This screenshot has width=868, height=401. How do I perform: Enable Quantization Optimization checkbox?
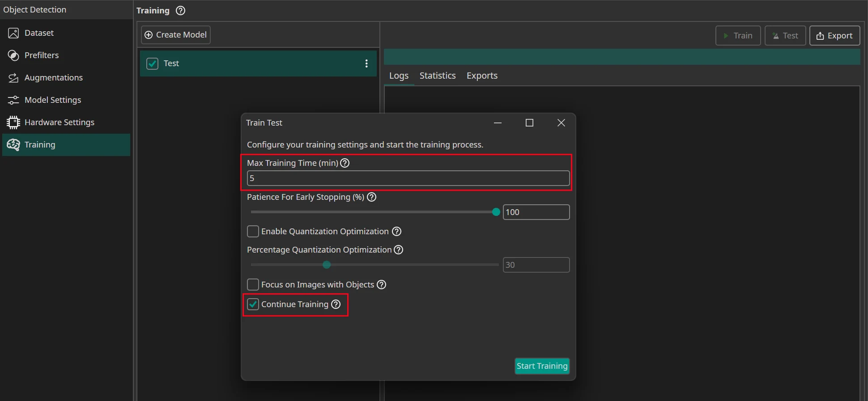point(253,232)
